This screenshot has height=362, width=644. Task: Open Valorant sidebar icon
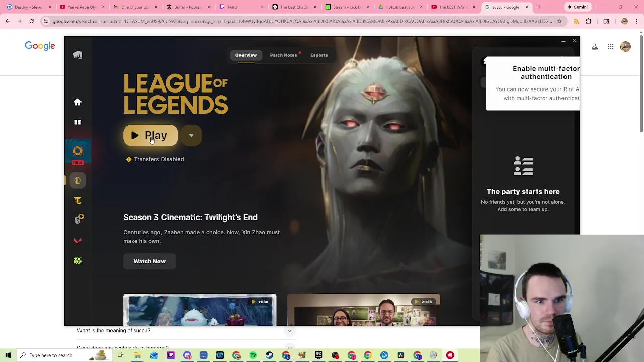point(77,241)
